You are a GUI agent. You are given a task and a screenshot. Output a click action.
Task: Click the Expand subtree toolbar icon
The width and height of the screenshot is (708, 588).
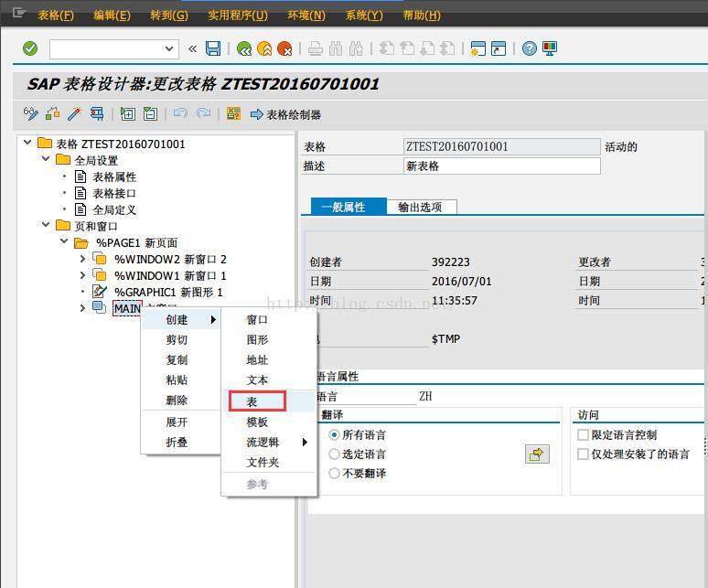(128, 113)
